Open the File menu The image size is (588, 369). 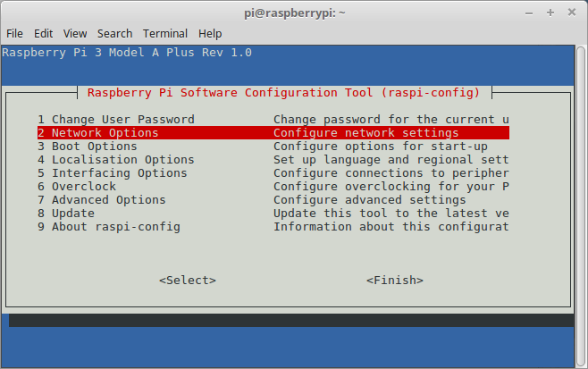pos(14,33)
